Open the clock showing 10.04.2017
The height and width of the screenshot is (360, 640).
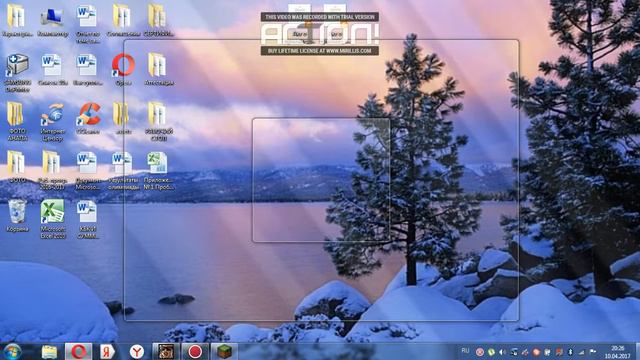pos(617,352)
